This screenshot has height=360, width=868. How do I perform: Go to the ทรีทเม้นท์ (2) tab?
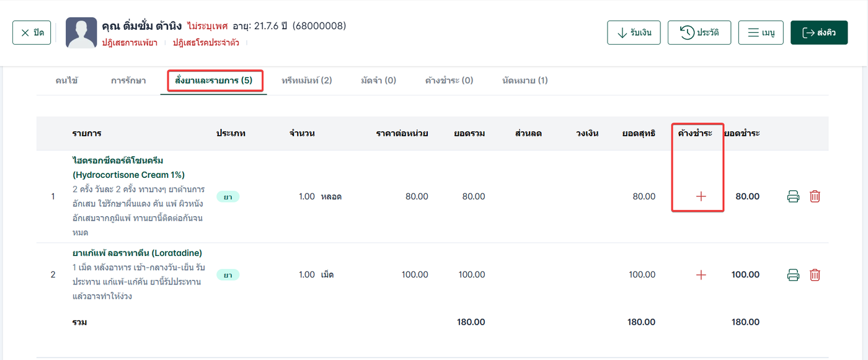point(307,81)
